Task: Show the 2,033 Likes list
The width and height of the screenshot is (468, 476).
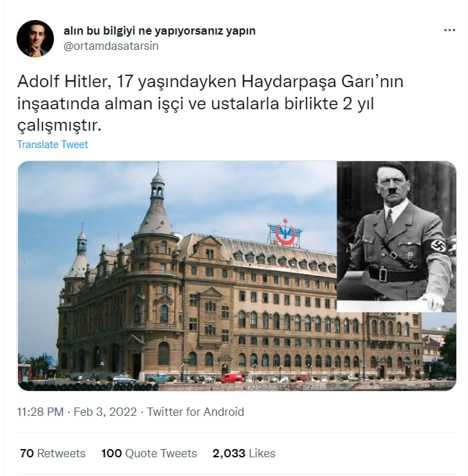Action: click(244, 453)
